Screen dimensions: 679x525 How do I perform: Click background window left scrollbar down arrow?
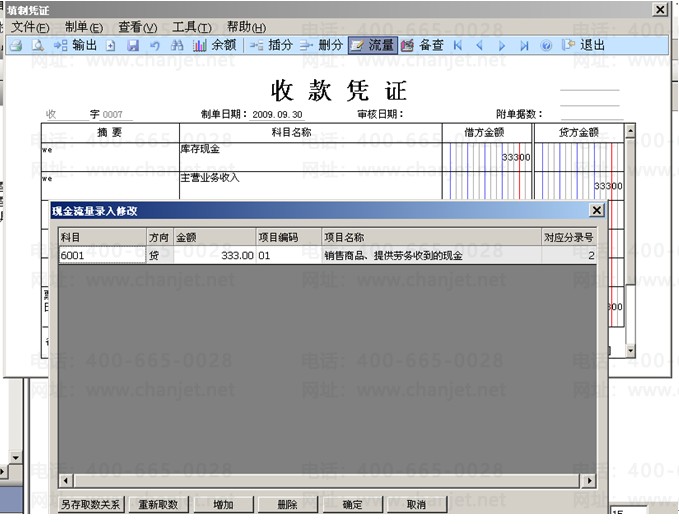click(16, 457)
